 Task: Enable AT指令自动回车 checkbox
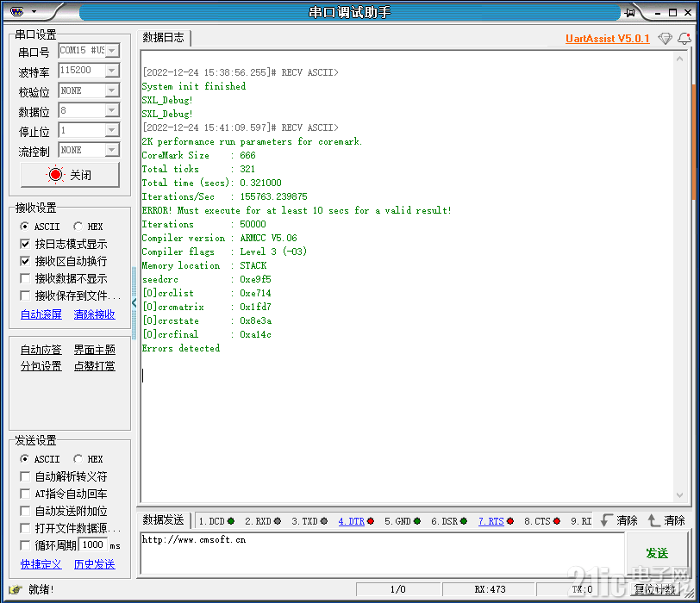click(25, 494)
